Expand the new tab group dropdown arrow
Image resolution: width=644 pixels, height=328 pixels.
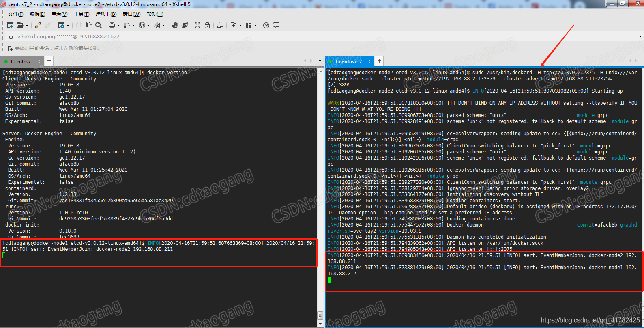point(240,25)
